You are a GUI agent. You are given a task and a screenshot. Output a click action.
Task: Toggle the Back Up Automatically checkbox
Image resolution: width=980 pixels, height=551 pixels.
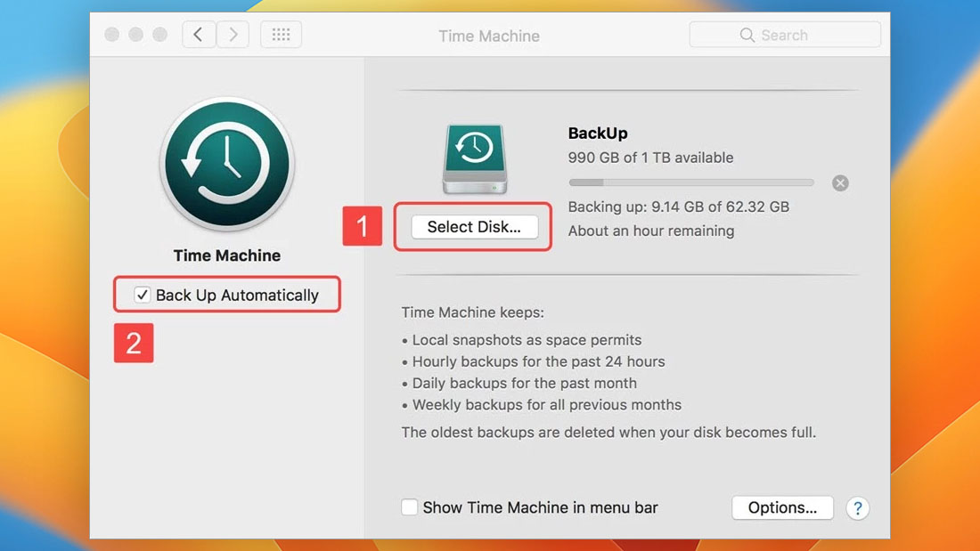click(142, 295)
